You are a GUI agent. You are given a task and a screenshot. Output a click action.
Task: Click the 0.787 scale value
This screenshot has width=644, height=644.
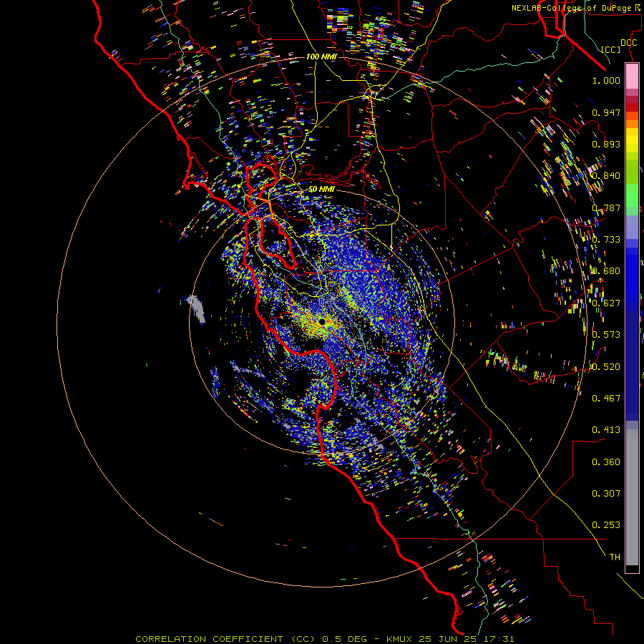[x=606, y=208]
